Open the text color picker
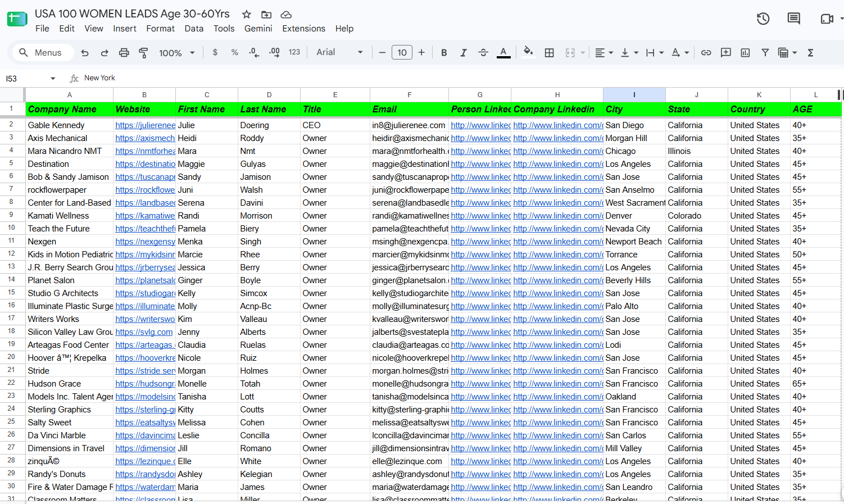844x504 pixels. coord(503,53)
